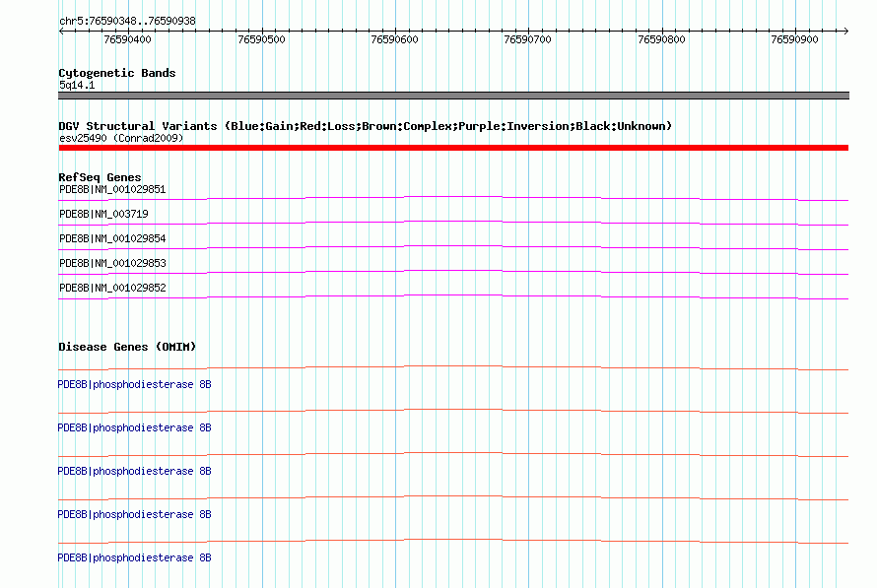Select the Disease Genes (OMIM) track title
Viewport: 877px width, 588px height.
[x=127, y=347]
